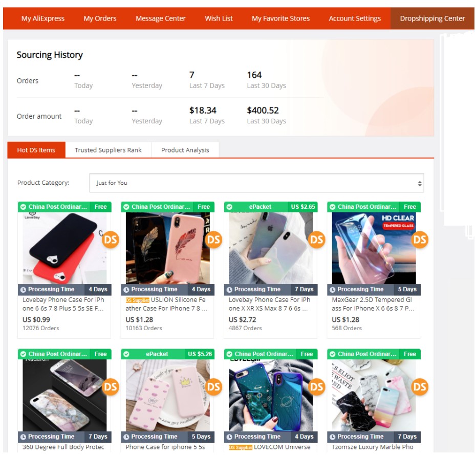This screenshot has height=455, width=476.
Task: Click the processing time clock icon on the Tzomsze card
Action: point(332,437)
